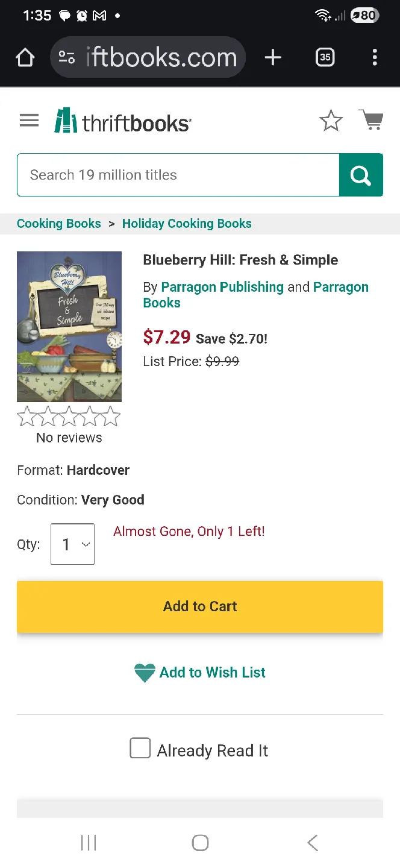The height and width of the screenshot is (868, 400).
Task: Open the browser three-dot menu
Action: pos(375,57)
